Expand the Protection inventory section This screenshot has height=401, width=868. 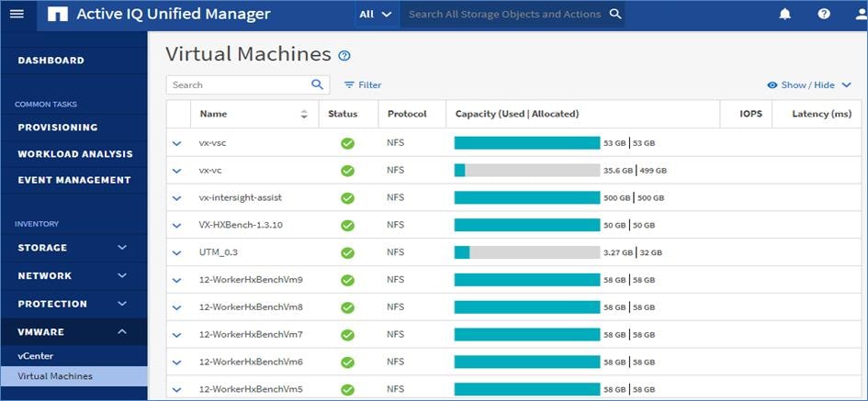73,304
